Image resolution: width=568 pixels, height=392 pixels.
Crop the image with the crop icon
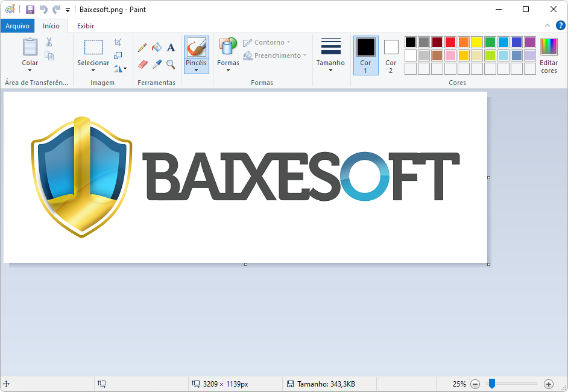coord(118,42)
